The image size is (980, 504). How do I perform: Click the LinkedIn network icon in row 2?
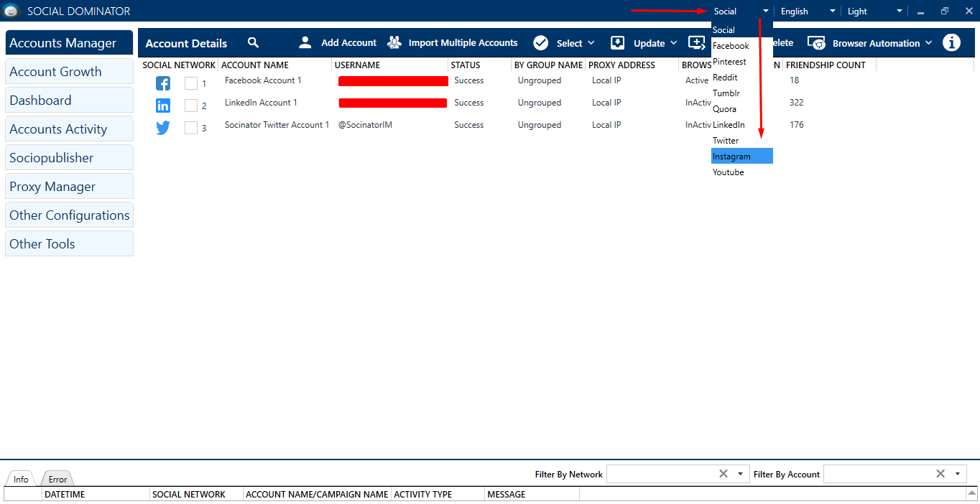tap(163, 106)
